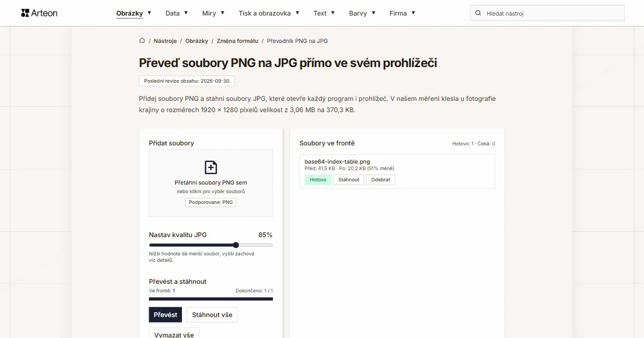Open the Obrázky dropdown menu

click(134, 13)
